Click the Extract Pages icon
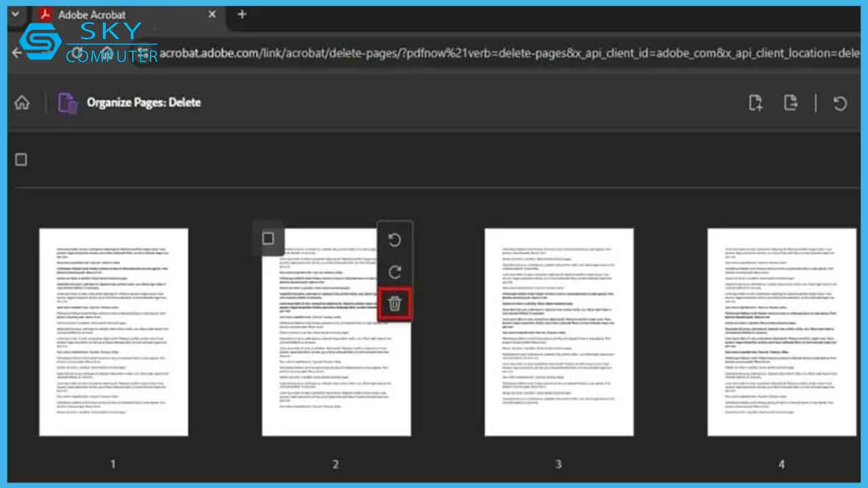Image resolution: width=868 pixels, height=488 pixels. pos(790,102)
